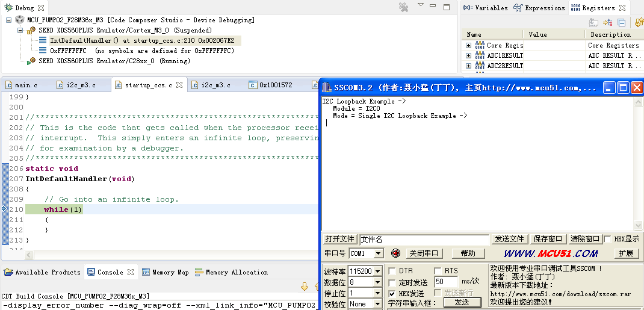The height and width of the screenshot is (310, 644).
Task: Toggle the HEX显示 checkbox
Action: pyautogui.click(x=608, y=239)
